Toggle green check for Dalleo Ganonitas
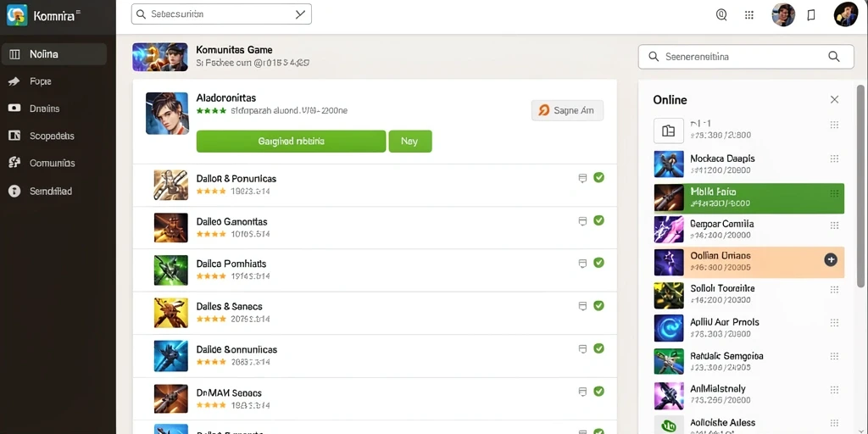868x434 pixels. pyautogui.click(x=598, y=220)
